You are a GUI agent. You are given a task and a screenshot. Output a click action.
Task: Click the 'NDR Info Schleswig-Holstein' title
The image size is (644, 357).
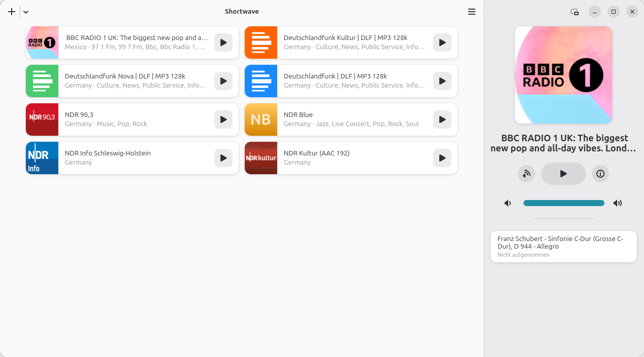[107, 153]
